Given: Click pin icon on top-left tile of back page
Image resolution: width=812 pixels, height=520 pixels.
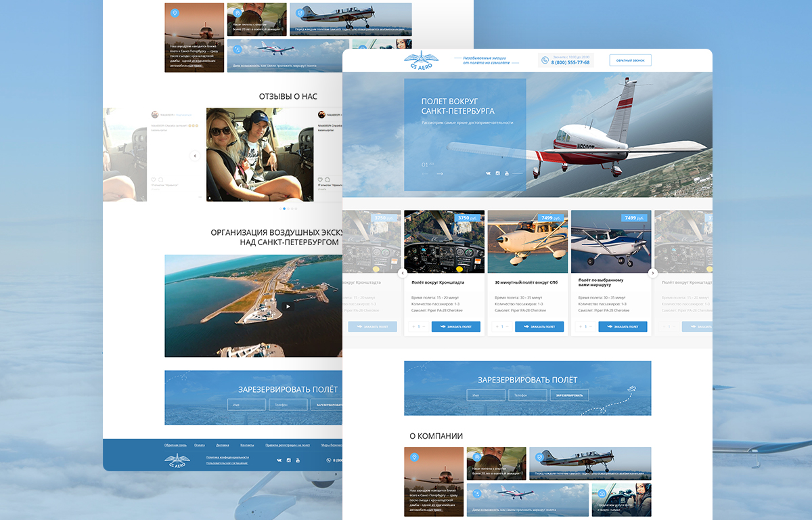Looking at the screenshot, I should coord(175,13).
